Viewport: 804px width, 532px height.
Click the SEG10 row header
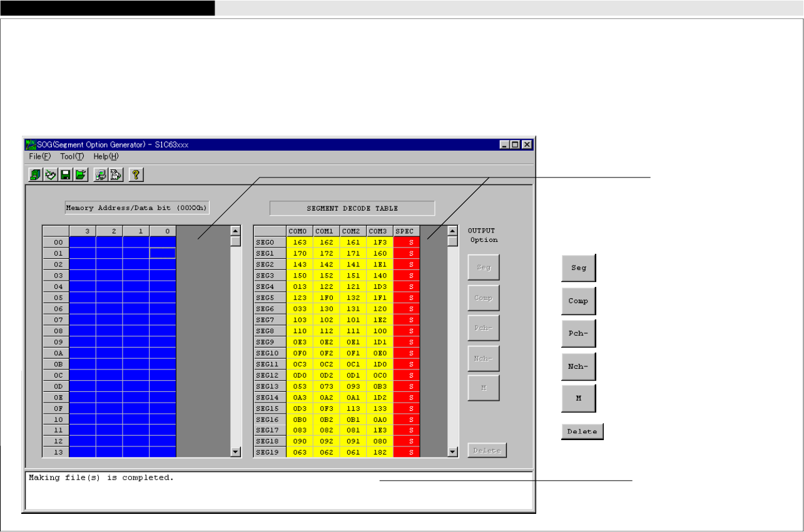pyautogui.click(x=270, y=354)
